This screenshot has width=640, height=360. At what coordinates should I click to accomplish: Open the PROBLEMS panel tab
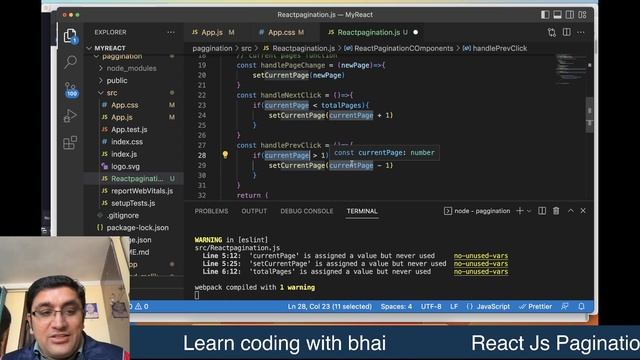point(211,211)
